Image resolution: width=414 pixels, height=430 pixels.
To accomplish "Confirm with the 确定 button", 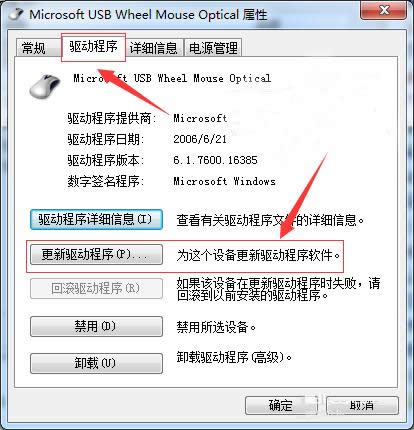I will click(x=281, y=406).
